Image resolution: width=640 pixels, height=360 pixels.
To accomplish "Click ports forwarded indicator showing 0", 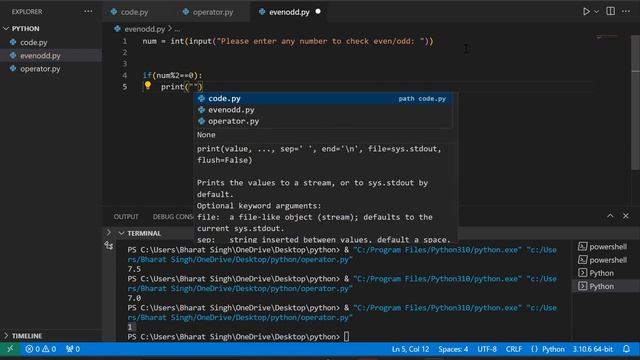I will click(73, 349).
